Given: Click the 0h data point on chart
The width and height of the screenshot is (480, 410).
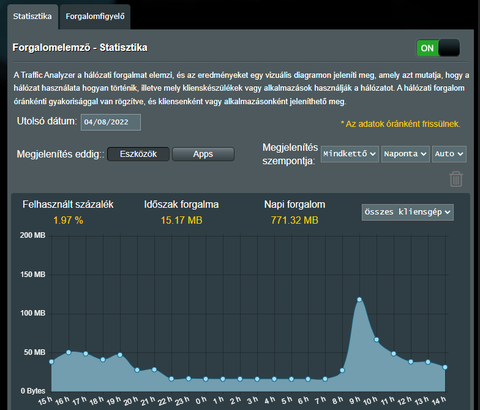Looking at the screenshot, I should click(206, 379).
